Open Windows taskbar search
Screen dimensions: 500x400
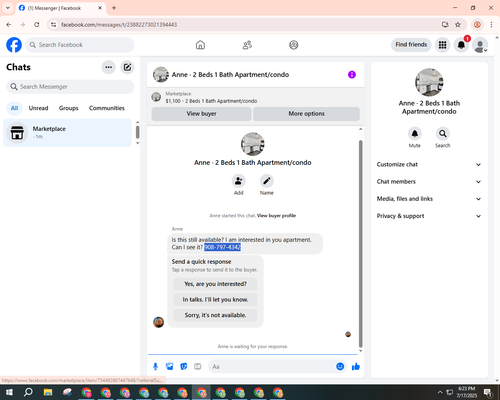(28, 392)
